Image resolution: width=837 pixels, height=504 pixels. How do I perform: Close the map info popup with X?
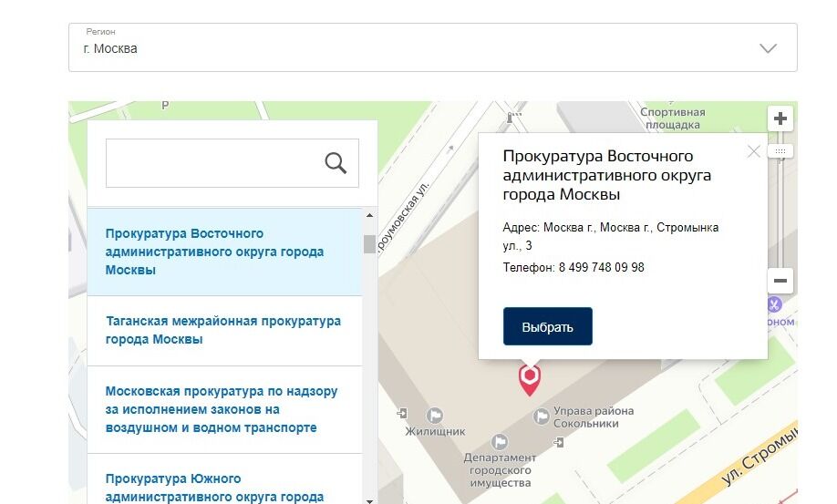coord(754,151)
